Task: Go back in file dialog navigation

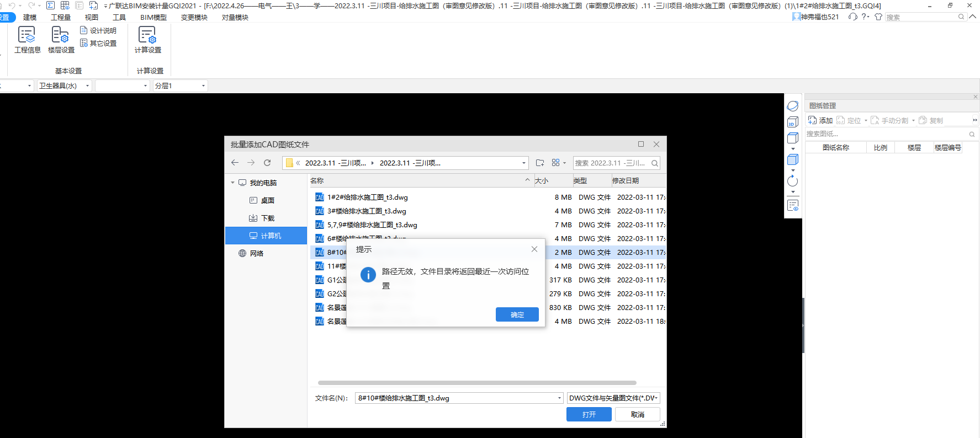Action: coord(235,163)
